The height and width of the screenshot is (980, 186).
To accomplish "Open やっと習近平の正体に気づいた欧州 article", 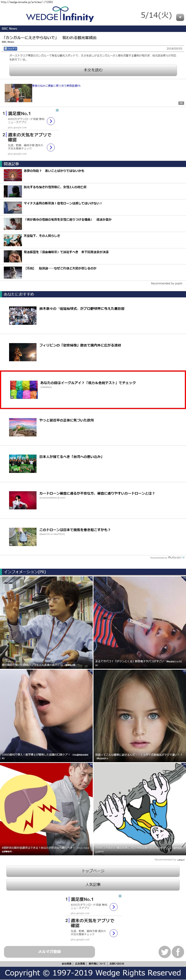I will pyautogui.click(x=67, y=420).
